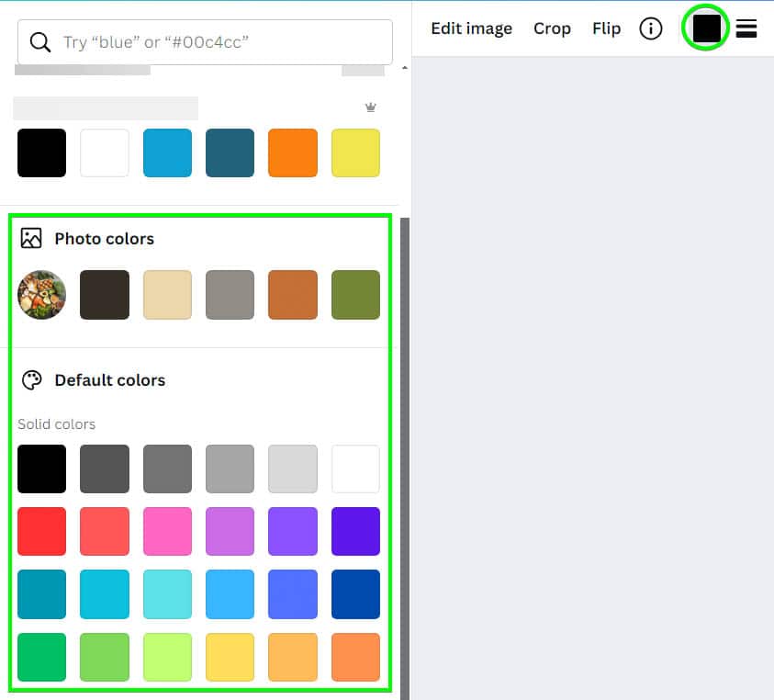Viewport: 774px width, 700px height.
Task: Pick bright blue swatch in top palette row
Action: point(167,152)
